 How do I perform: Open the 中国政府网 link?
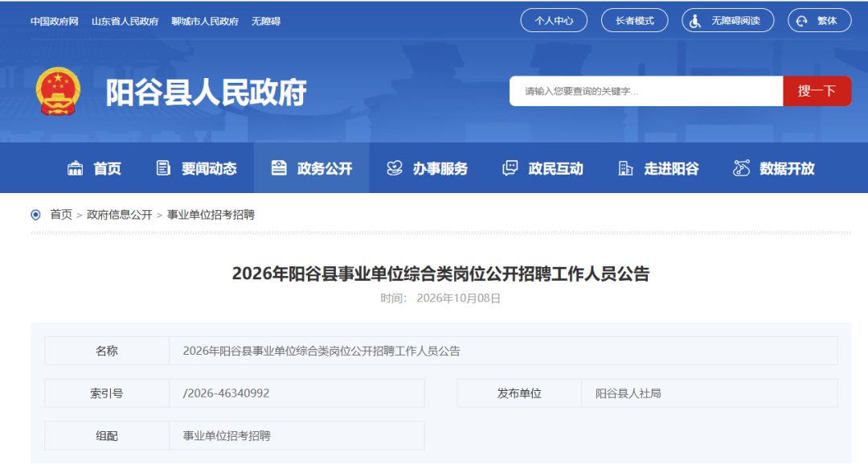tap(55, 21)
